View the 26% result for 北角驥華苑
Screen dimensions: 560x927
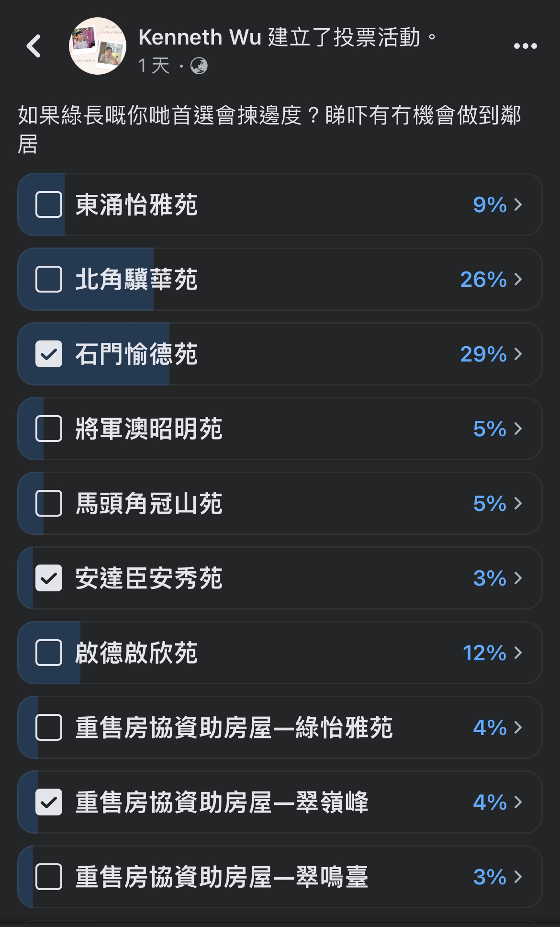point(483,279)
